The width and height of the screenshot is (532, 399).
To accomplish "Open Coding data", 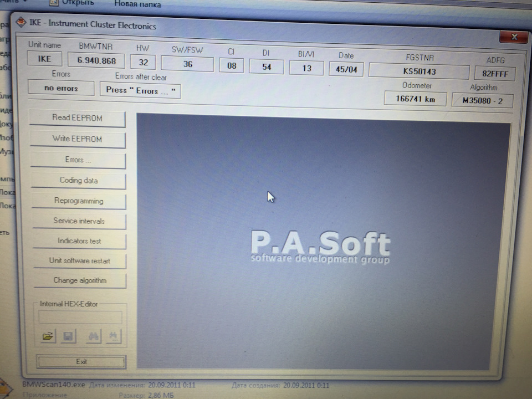I will [x=78, y=181].
